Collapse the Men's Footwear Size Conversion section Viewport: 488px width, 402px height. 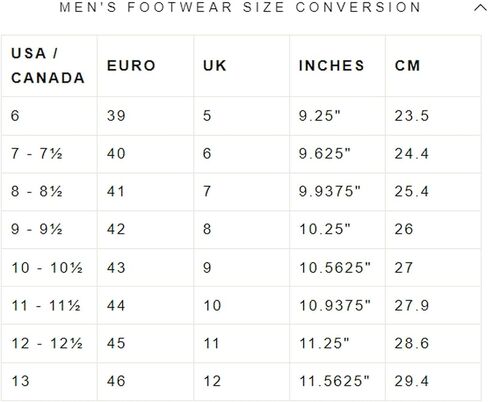point(480,8)
